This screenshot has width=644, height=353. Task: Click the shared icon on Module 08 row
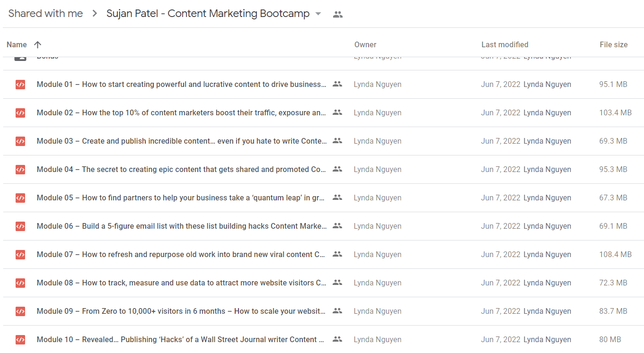tap(337, 283)
